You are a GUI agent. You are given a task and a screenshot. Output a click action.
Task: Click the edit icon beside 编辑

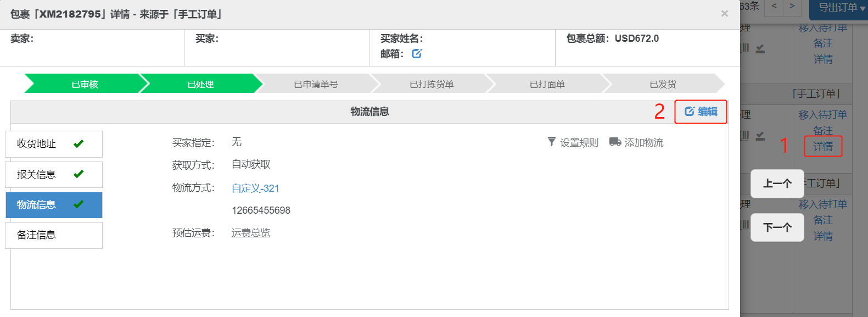click(x=689, y=112)
